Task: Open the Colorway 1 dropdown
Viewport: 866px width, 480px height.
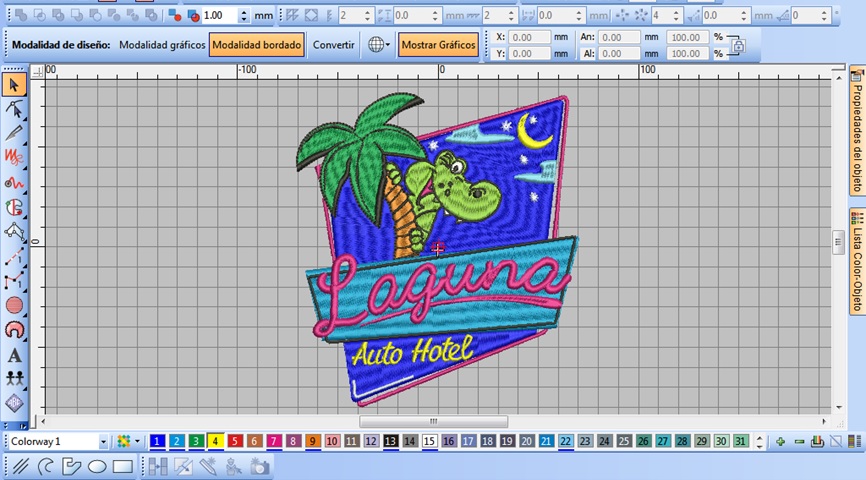Action: tap(103, 441)
